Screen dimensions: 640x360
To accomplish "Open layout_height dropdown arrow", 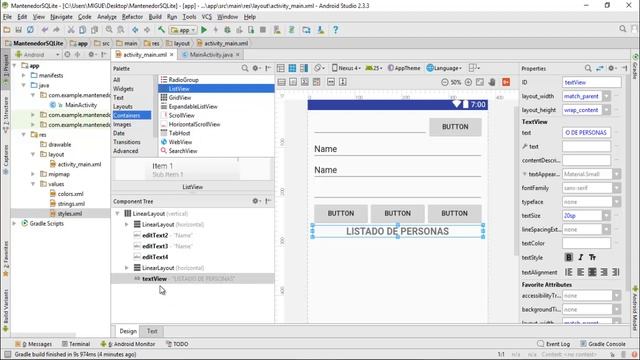I will tap(607, 110).
